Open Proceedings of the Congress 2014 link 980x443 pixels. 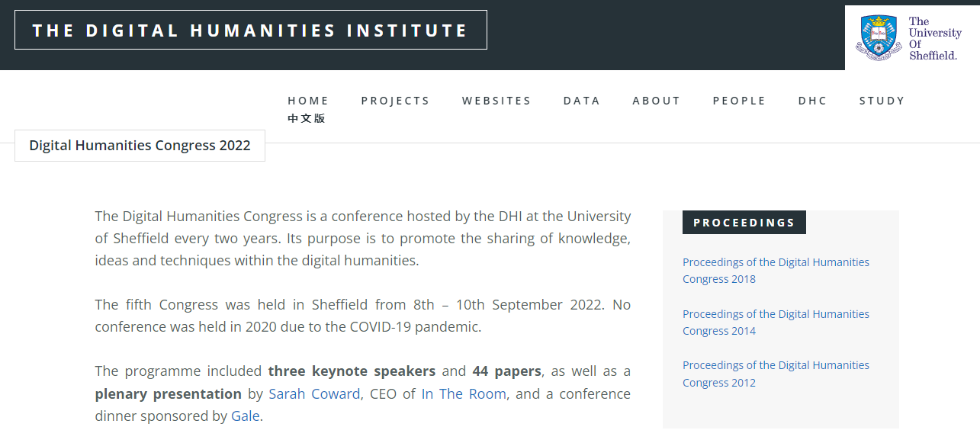pos(776,323)
